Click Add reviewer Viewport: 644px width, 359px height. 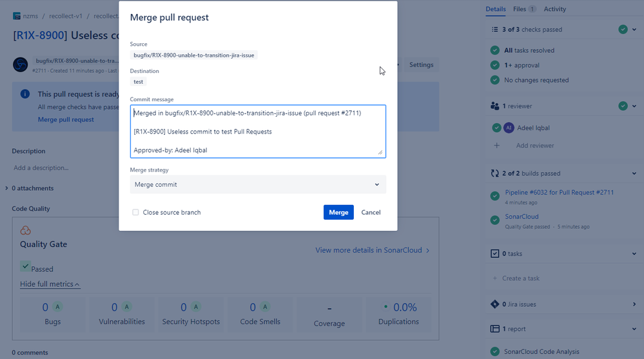click(x=535, y=146)
